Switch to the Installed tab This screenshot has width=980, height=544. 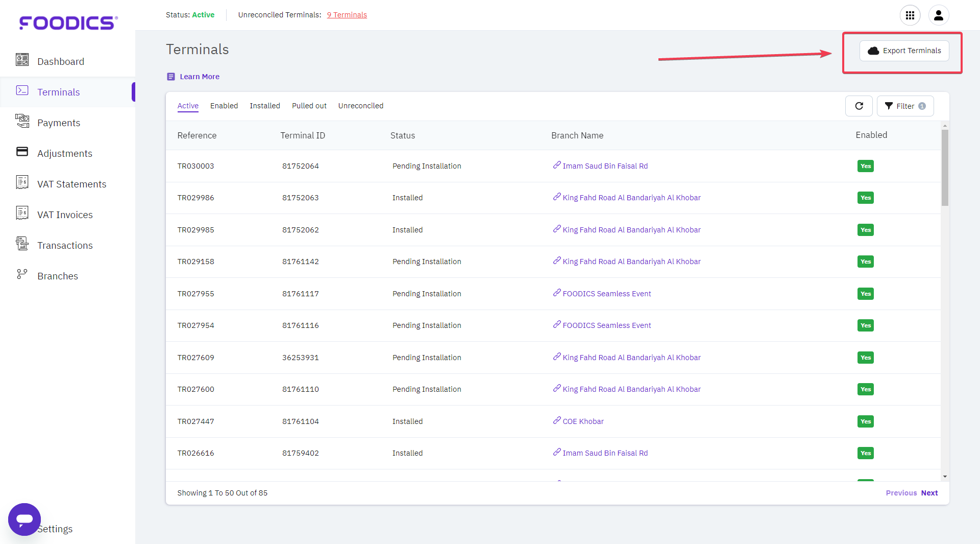[x=265, y=106]
